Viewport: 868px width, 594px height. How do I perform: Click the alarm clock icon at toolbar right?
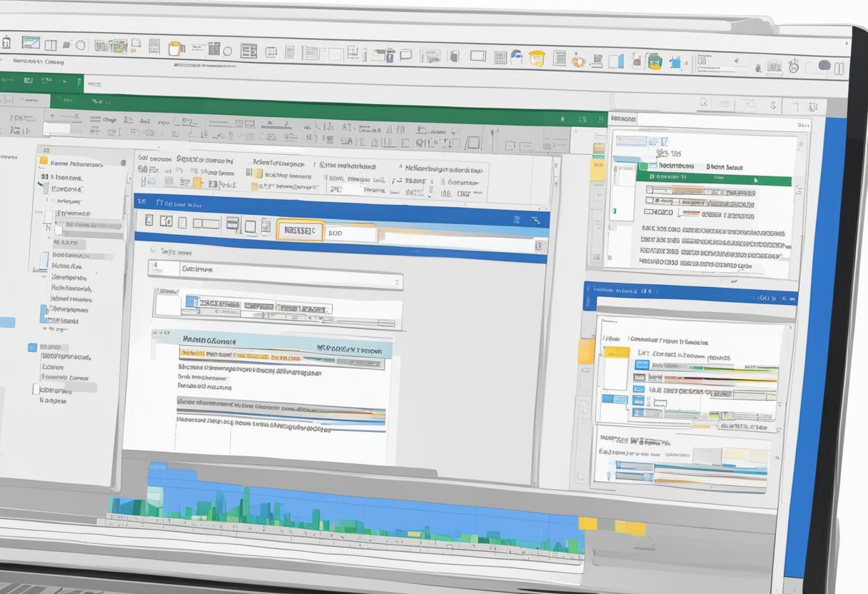tap(793, 66)
